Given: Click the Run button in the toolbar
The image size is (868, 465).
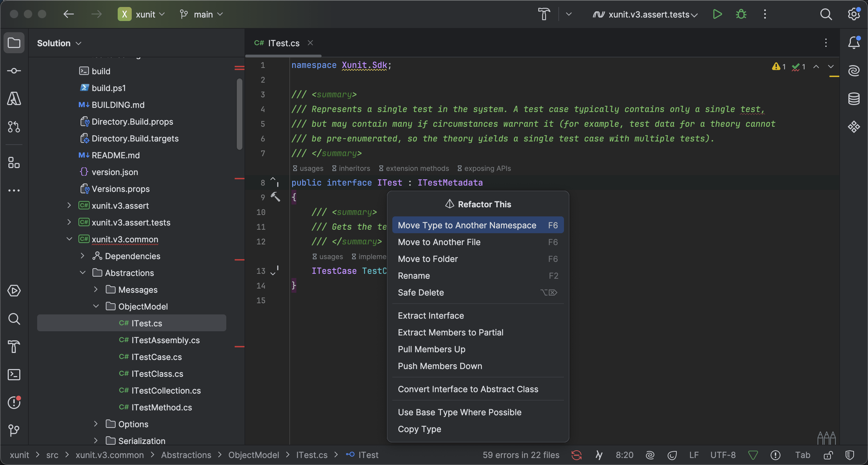Looking at the screenshot, I should point(717,14).
